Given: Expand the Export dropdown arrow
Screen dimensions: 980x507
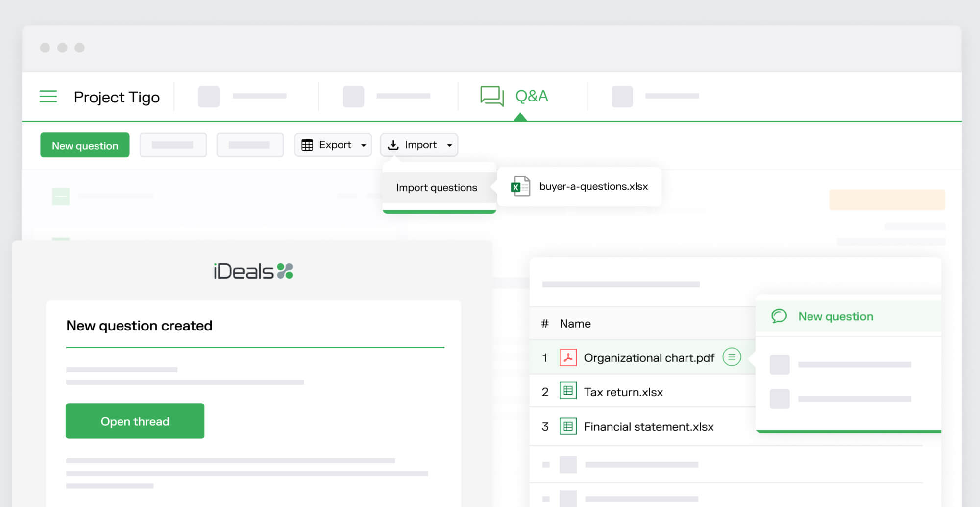Looking at the screenshot, I should 364,145.
